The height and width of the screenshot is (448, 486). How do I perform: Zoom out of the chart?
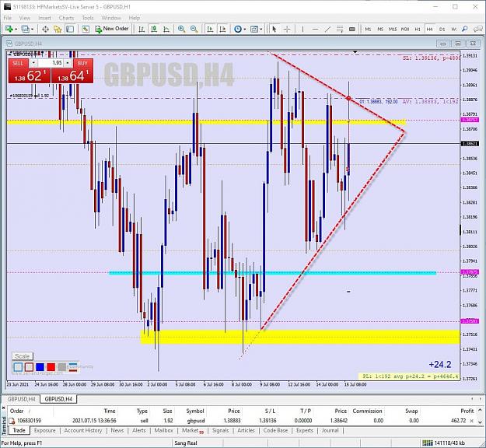(x=194, y=29)
